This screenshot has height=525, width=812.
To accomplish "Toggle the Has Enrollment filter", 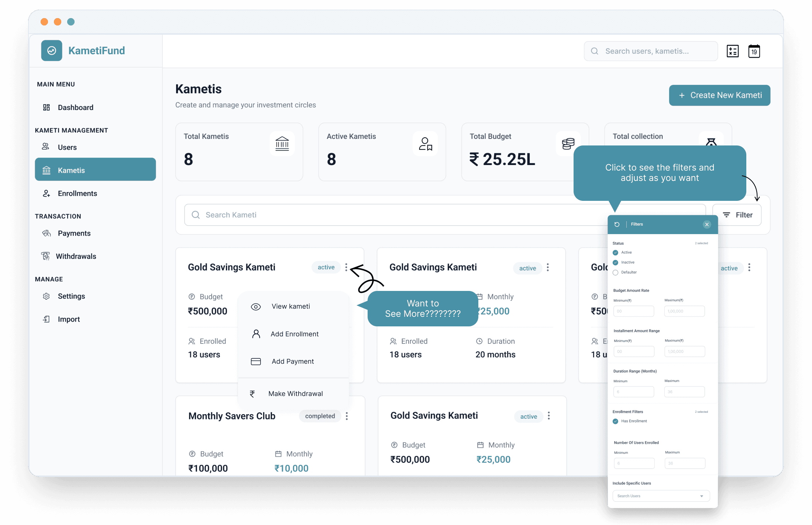I will coord(615,421).
